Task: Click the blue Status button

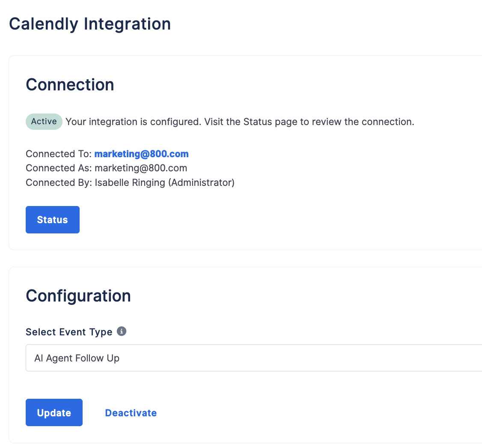Action: 53,220
